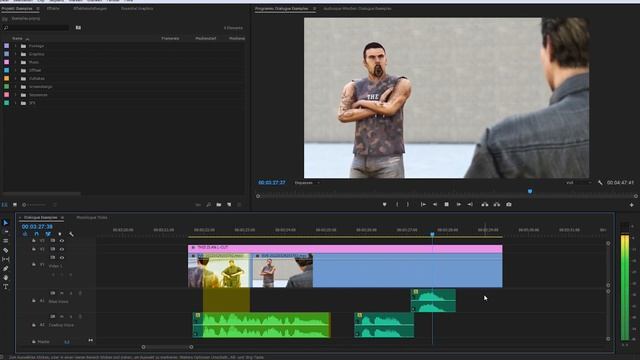The image size is (640, 360).
Task: Toggle nest sequence insert mode
Action: tap(25, 234)
